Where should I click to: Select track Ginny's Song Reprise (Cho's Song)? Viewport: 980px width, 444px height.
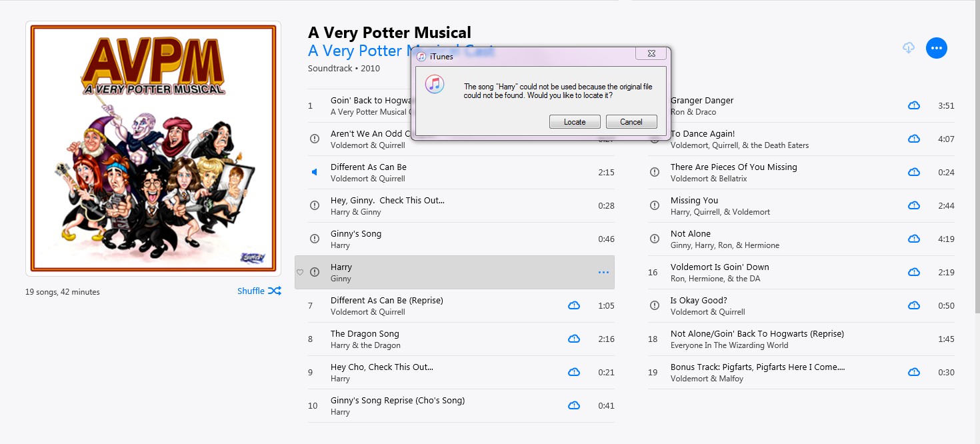coord(461,405)
